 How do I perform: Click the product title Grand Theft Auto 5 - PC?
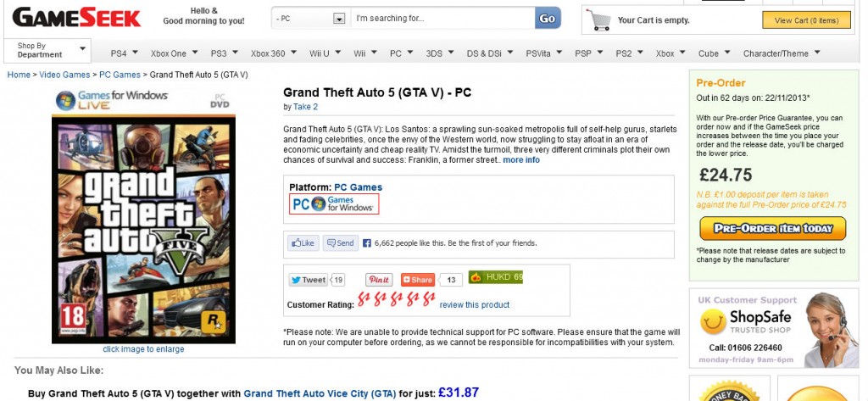[377, 92]
